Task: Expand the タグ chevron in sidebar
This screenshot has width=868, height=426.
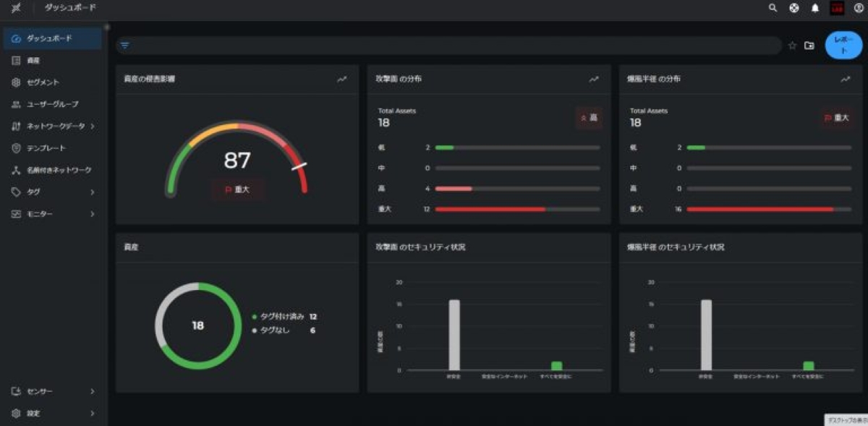Action: click(93, 192)
